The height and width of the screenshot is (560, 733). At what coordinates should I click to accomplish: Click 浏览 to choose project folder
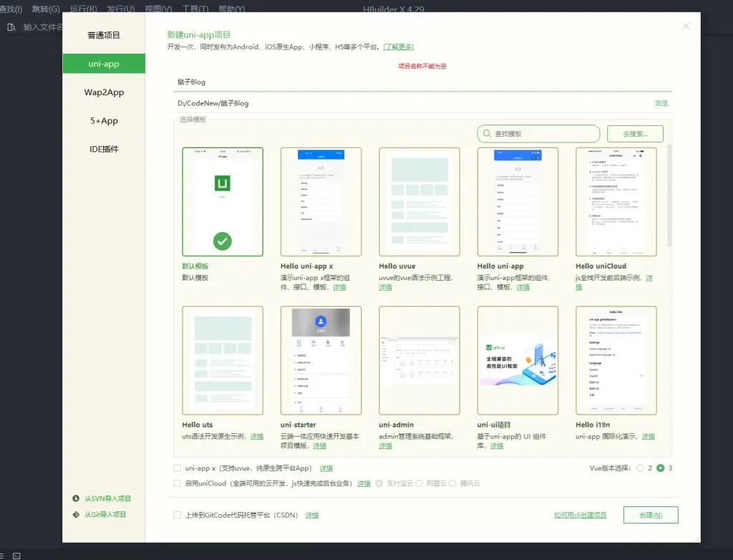[x=661, y=103]
